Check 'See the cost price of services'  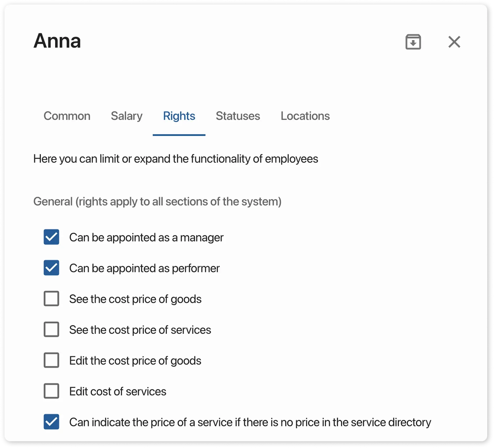[51, 330]
